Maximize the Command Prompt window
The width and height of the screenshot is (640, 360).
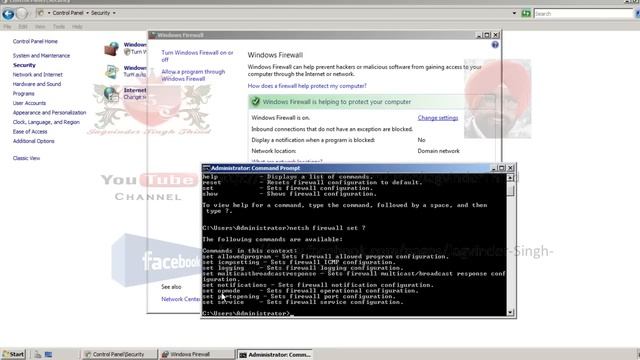click(x=502, y=168)
